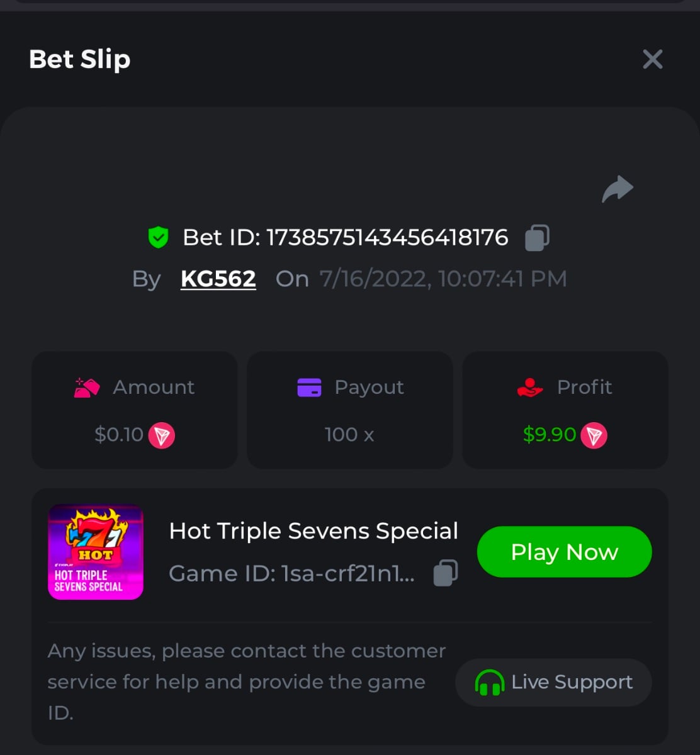The height and width of the screenshot is (755, 700).
Task: Click the TRON coin beside $0.10
Action: click(162, 435)
